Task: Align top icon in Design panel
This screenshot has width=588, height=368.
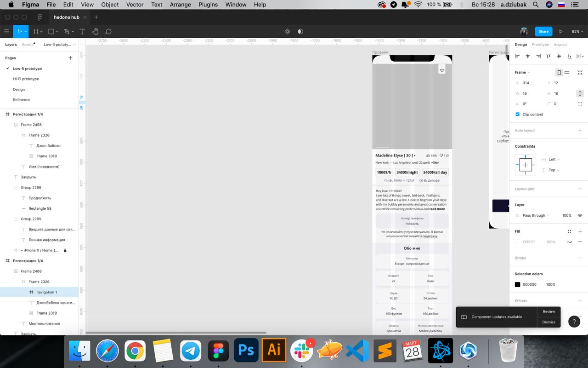Action: [548, 56]
